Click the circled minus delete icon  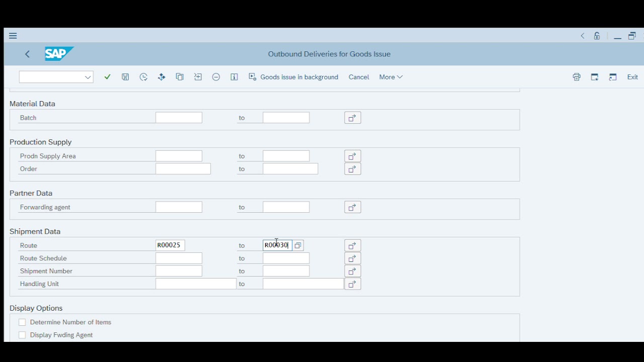pyautogui.click(x=216, y=77)
